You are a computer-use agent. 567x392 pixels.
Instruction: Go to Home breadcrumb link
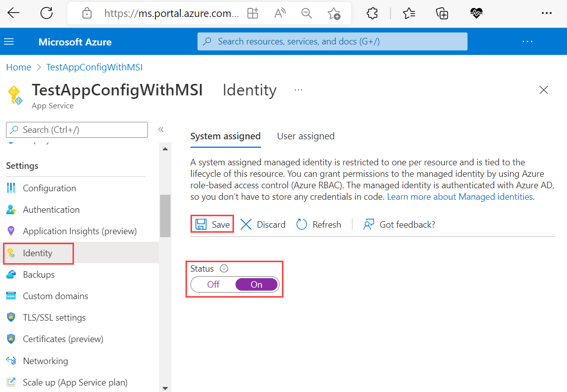(x=19, y=67)
